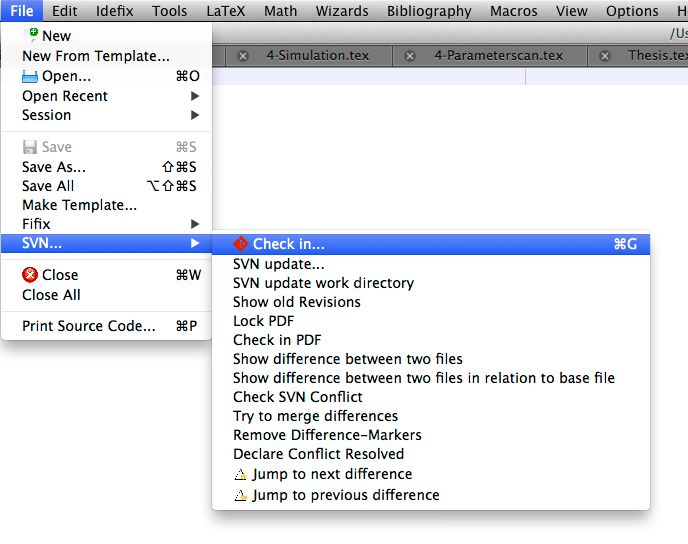
Task: Choose Save As
Action: point(106,167)
